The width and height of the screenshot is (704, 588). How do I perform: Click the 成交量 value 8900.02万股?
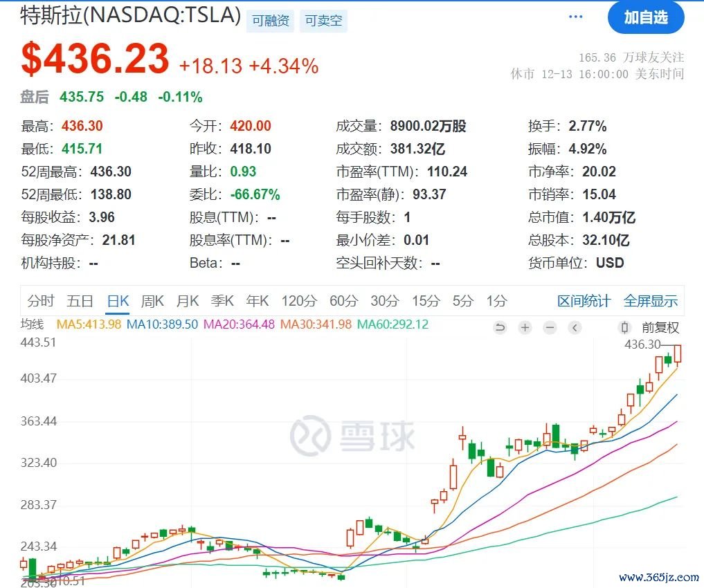point(428,126)
